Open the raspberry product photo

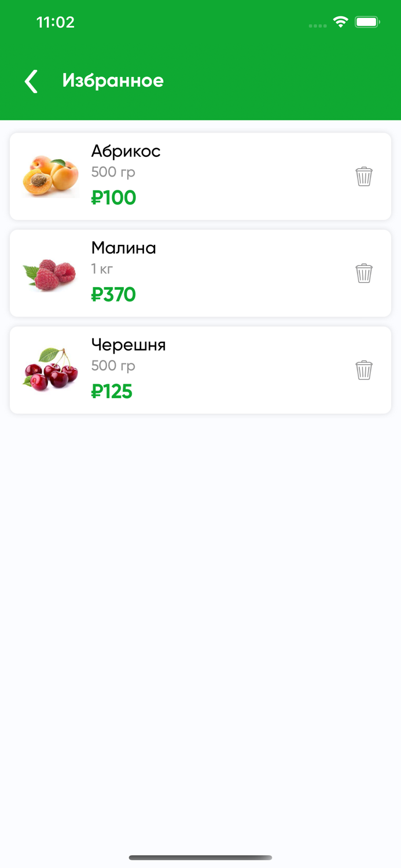point(50,274)
